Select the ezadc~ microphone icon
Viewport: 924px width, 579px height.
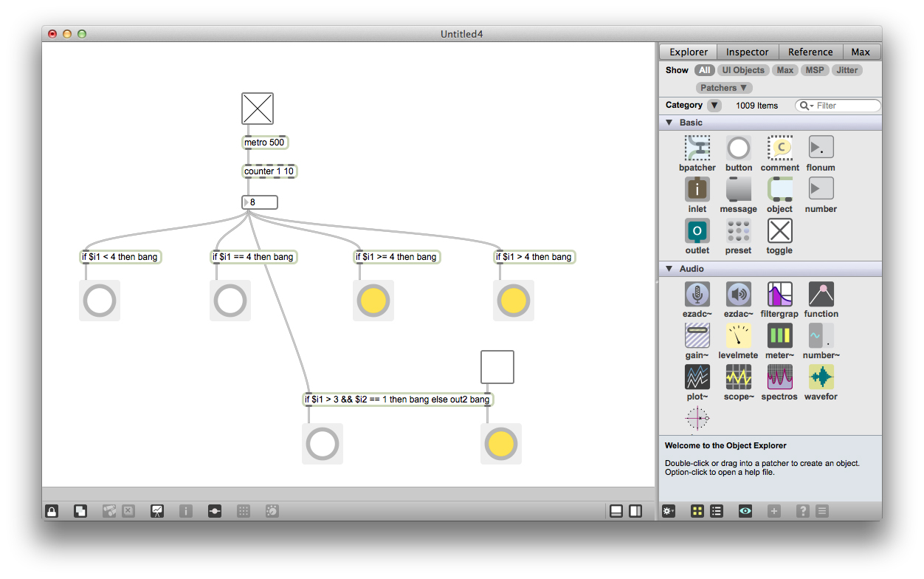click(697, 294)
